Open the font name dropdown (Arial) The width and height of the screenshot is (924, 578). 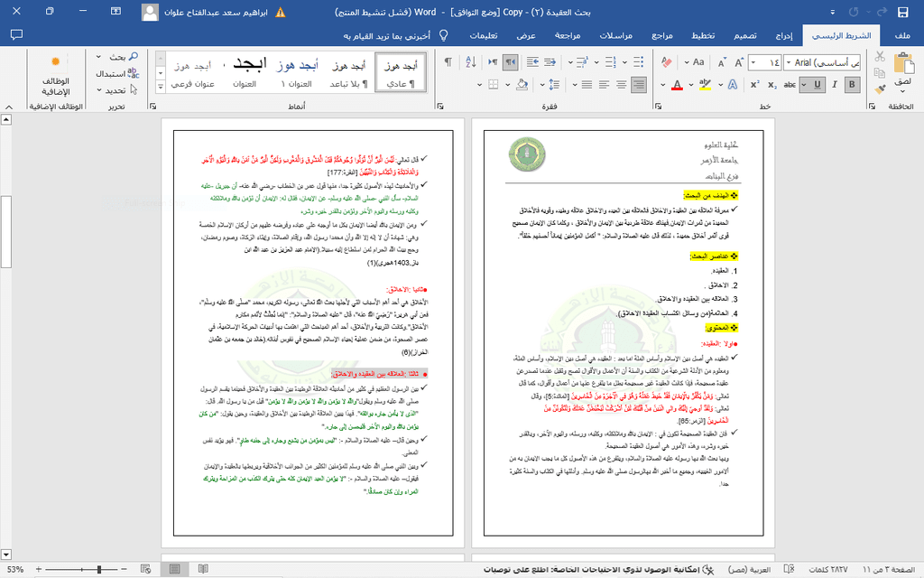tap(789, 62)
